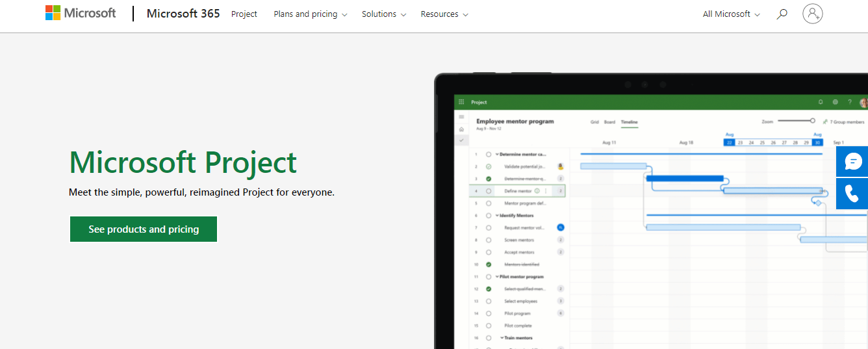Click the group members people icon

click(825, 122)
